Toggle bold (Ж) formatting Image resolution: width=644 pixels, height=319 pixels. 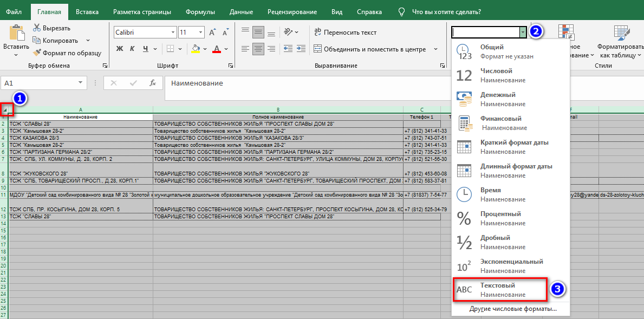click(120, 49)
